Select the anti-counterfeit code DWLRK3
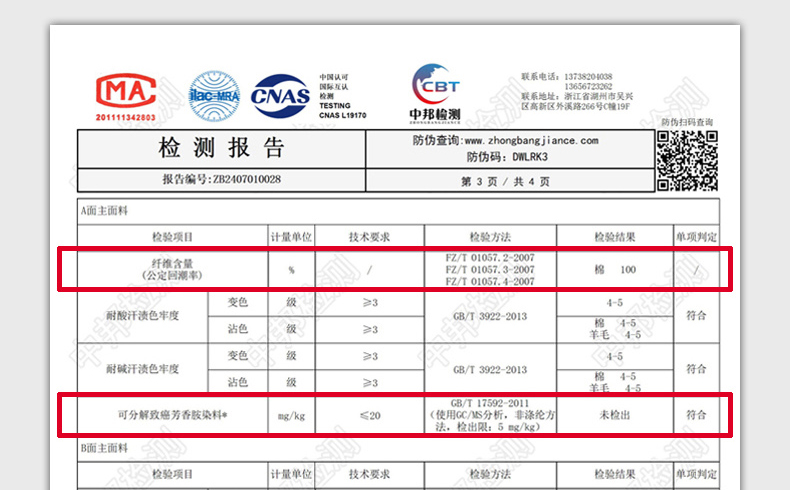The image size is (790, 490). (x=530, y=157)
